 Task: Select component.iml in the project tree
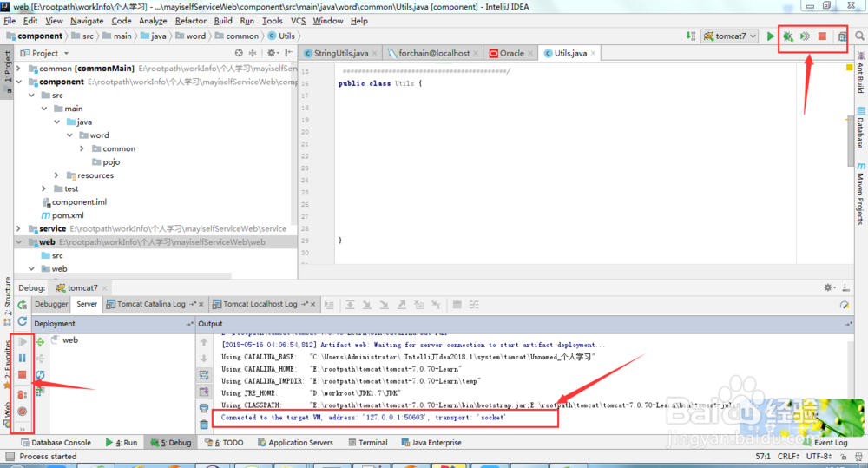pyautogui.click(x=74, y=202)
